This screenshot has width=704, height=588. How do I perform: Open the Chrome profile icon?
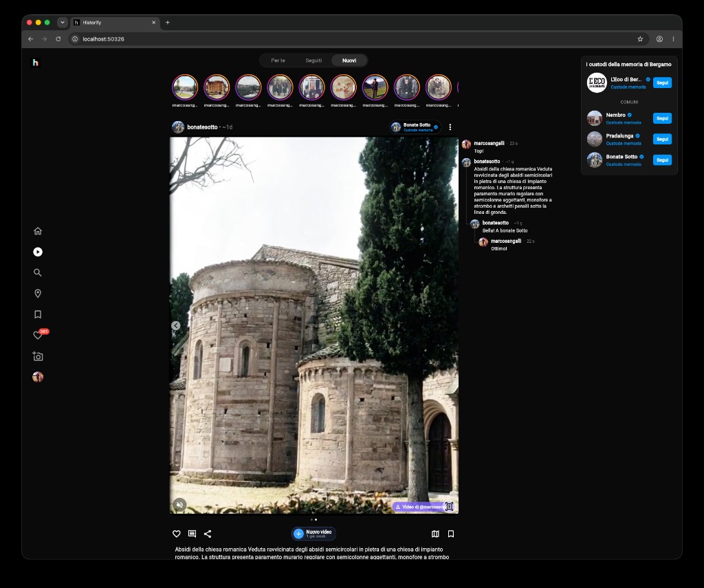click(x=659, y=39)
